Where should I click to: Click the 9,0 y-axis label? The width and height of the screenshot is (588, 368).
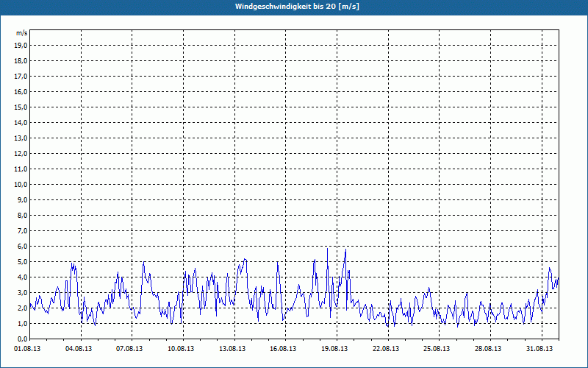[22, 199]
